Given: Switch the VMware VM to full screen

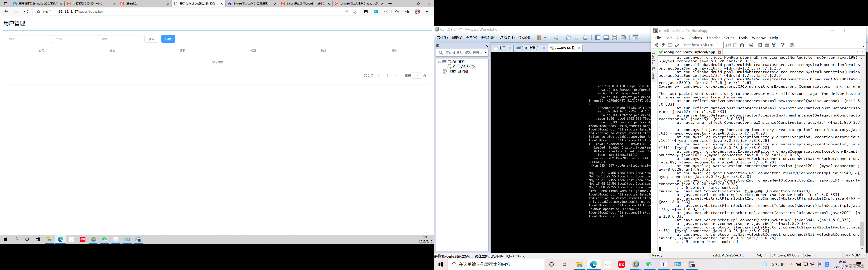Looking at the screenshot, I should pyautogui.click(x=615, y=38).
